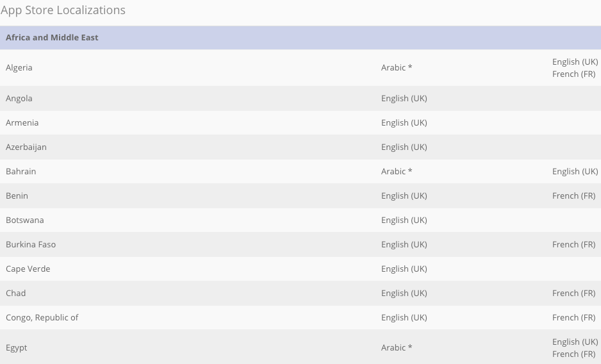Click the Bahrain country label
The height and width of the screenshot is (364, 601).
coord(21,172)
